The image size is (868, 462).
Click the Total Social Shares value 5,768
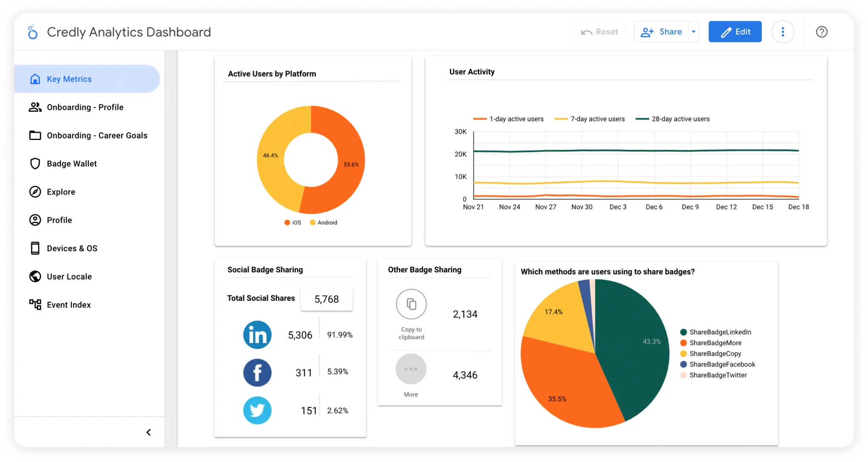[326, 299]
